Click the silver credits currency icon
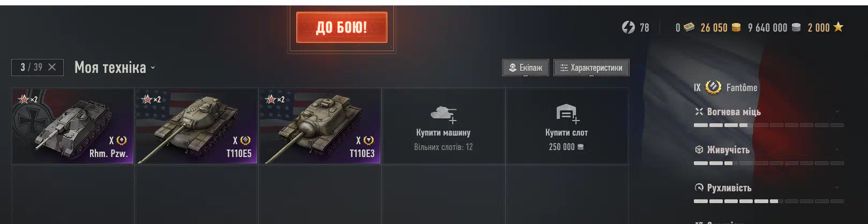The image size is (868, 224). [796, 27]
